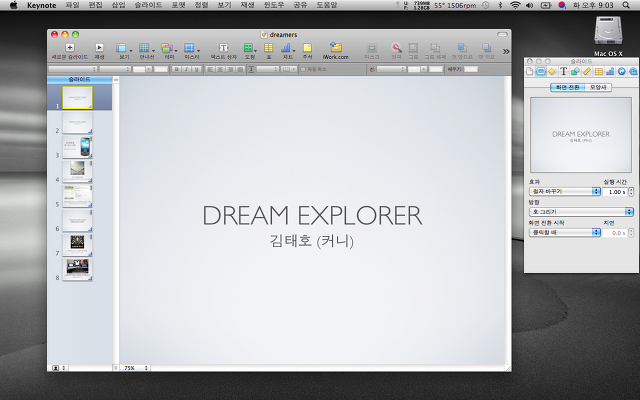Show hidden toolbar items via double chevron

[x=506, y=51]
